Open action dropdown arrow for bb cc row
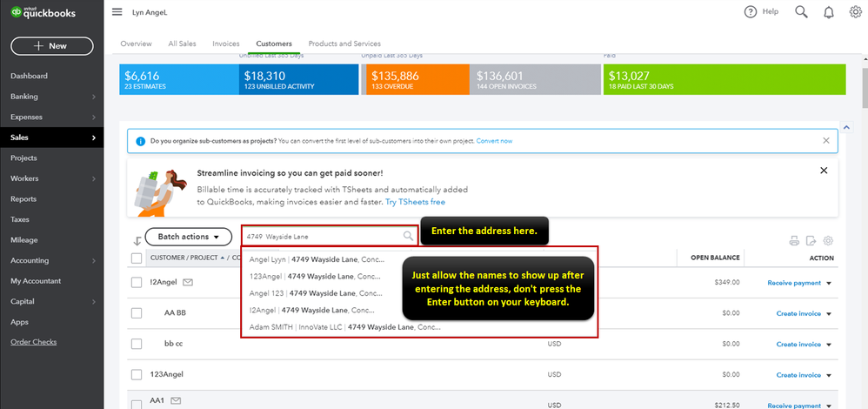868x409 pixels. click(829, 344)
